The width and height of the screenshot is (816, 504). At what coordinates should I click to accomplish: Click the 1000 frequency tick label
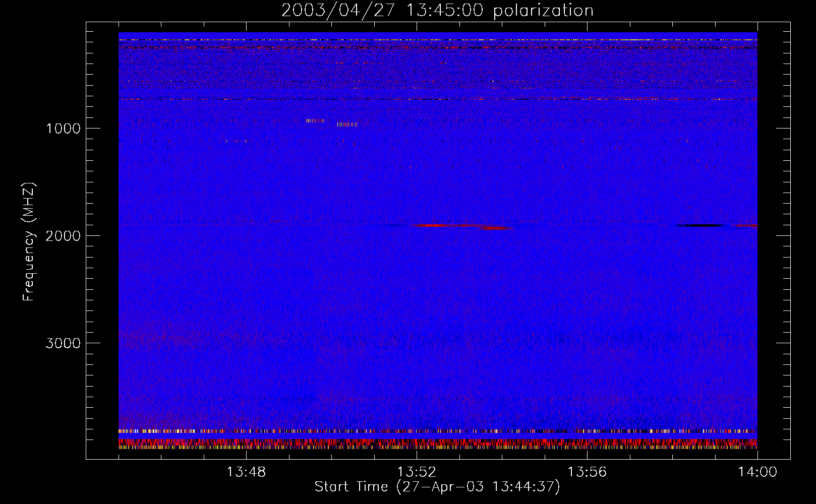point(63,129)
